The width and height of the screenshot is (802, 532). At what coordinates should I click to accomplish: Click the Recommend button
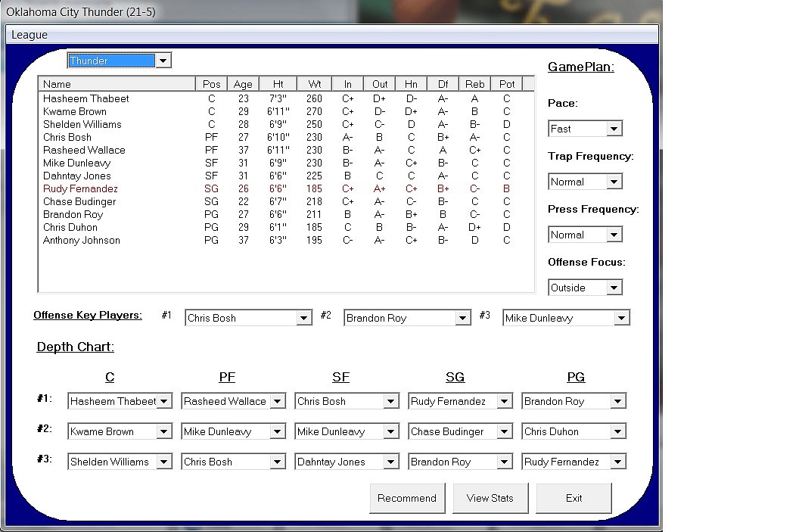click(407, 498)
